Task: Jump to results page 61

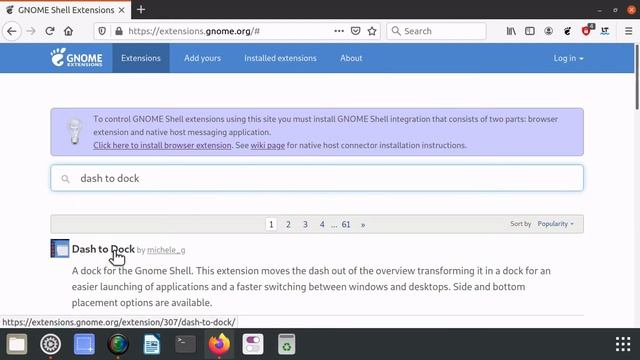Action: 346,224
